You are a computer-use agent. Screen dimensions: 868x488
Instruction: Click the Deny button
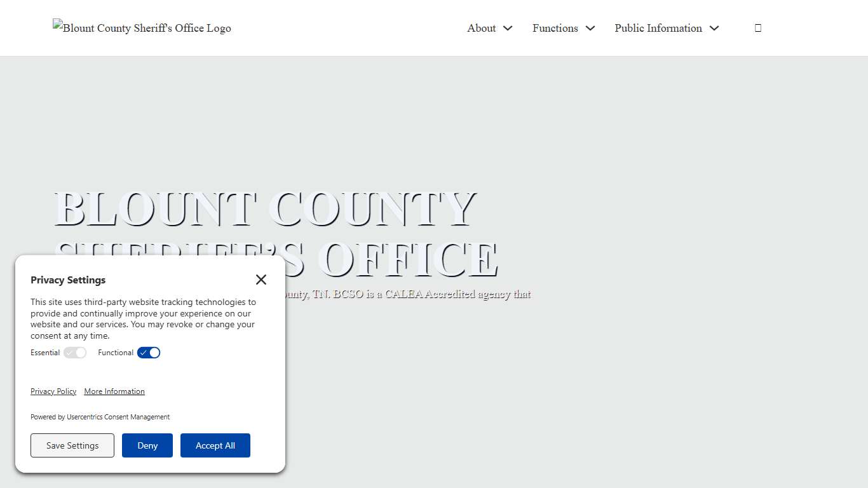tap(147, 445)
